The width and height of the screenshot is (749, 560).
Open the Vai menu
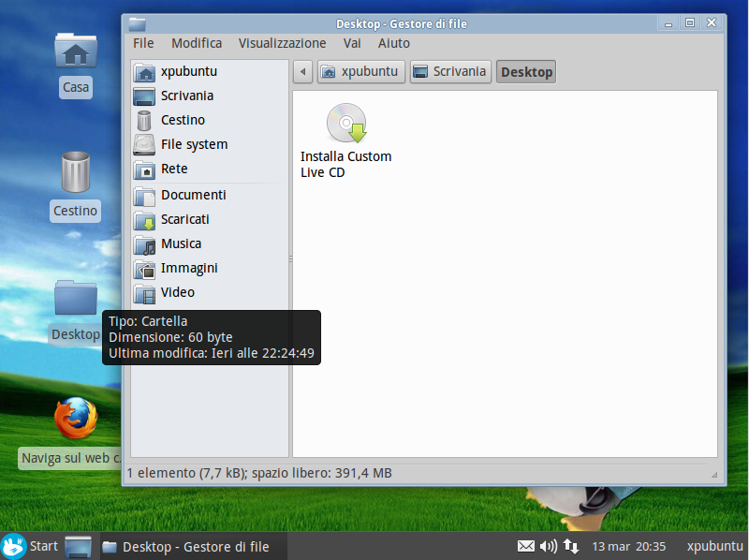coord(352,43)
